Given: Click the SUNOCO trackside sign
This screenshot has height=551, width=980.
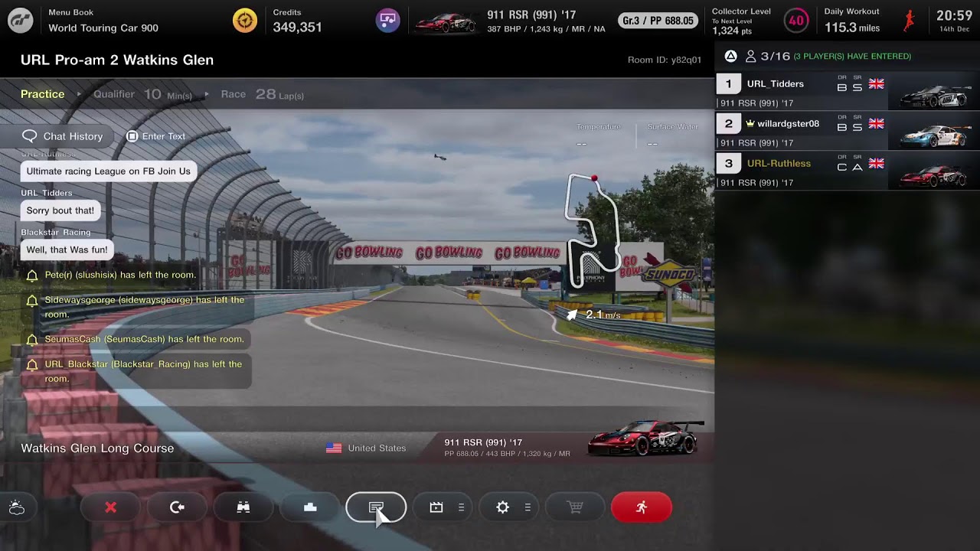Looking at the screenshot, I should [669, 274].
